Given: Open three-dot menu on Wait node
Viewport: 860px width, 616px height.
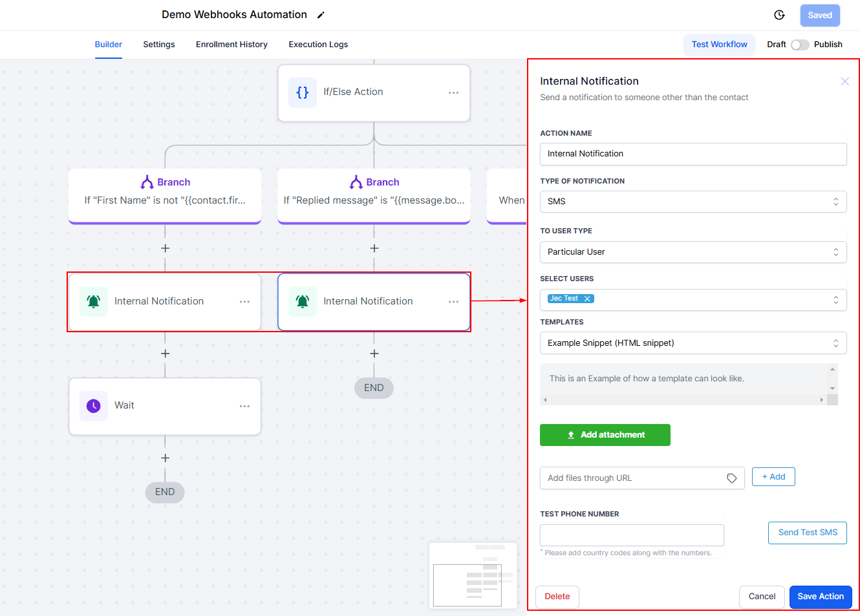Looking at the screenshot, I should point(244,406).
